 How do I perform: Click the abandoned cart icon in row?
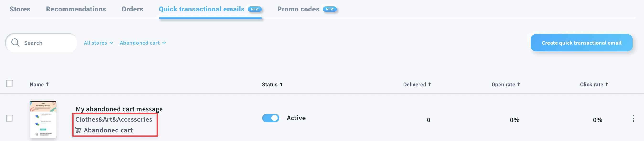coord(78,130)
